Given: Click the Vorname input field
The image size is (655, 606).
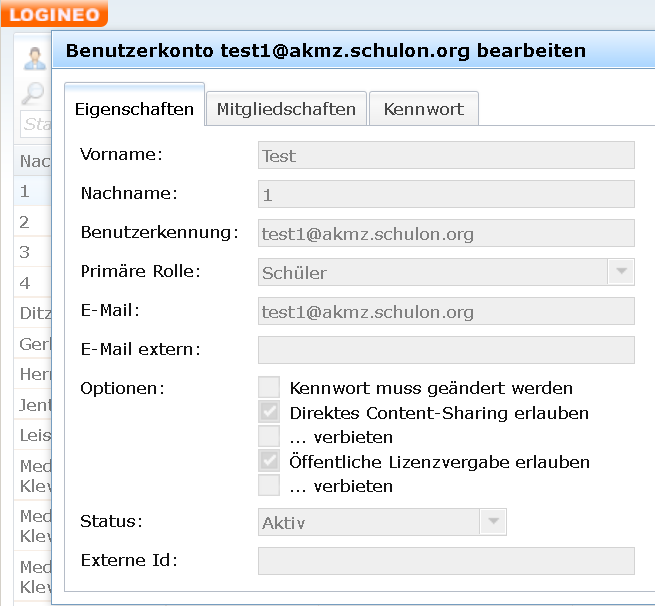Looking at the screenshot, I should [446, 155].
